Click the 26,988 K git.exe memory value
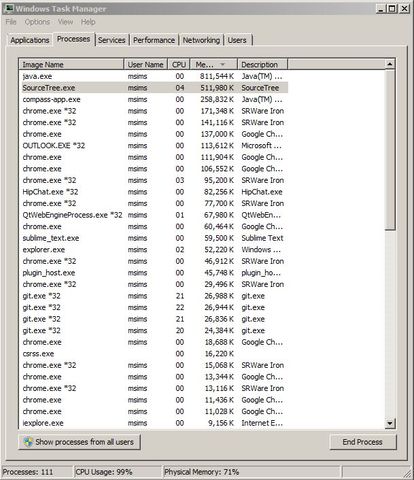414x480 pixels. 219,296
